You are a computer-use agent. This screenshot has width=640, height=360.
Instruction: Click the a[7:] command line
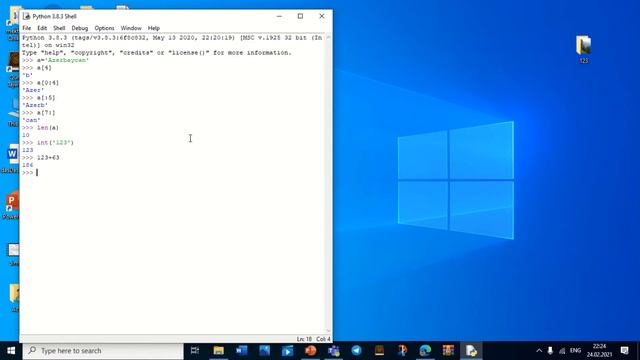(x=38, y=113)
